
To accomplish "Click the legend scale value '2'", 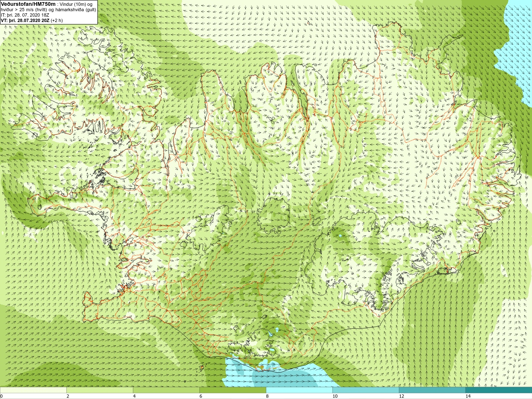I will tap(68, 396).
